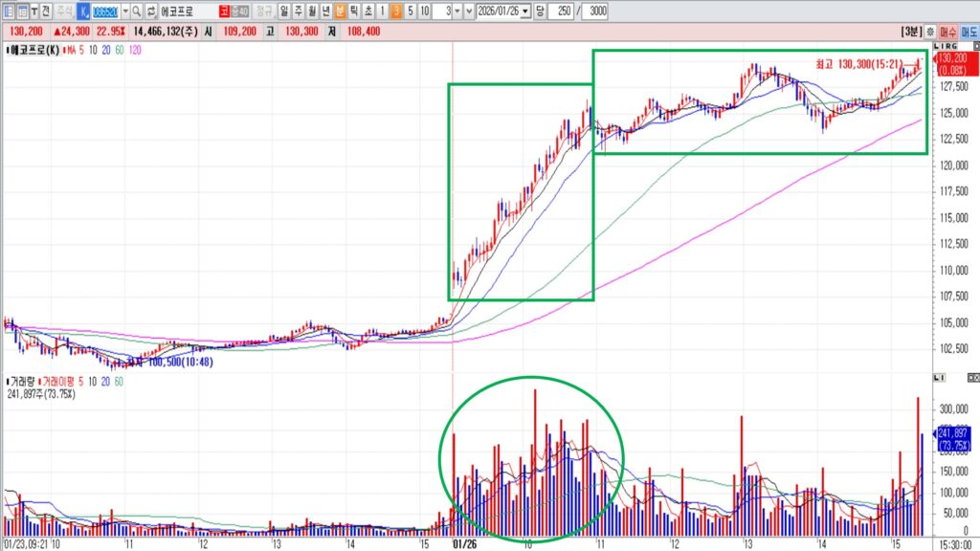Click the red 코 KOSDAQ badge icon
This screenshot has height=551, width=980.
[223, 11]
